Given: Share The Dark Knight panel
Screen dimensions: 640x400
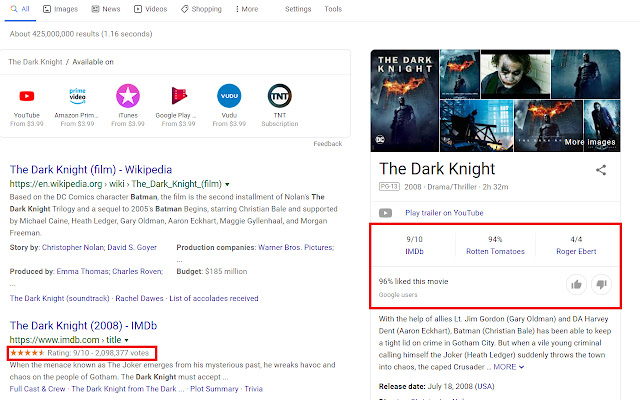Looking at the screenshot, I should [601, 170].
